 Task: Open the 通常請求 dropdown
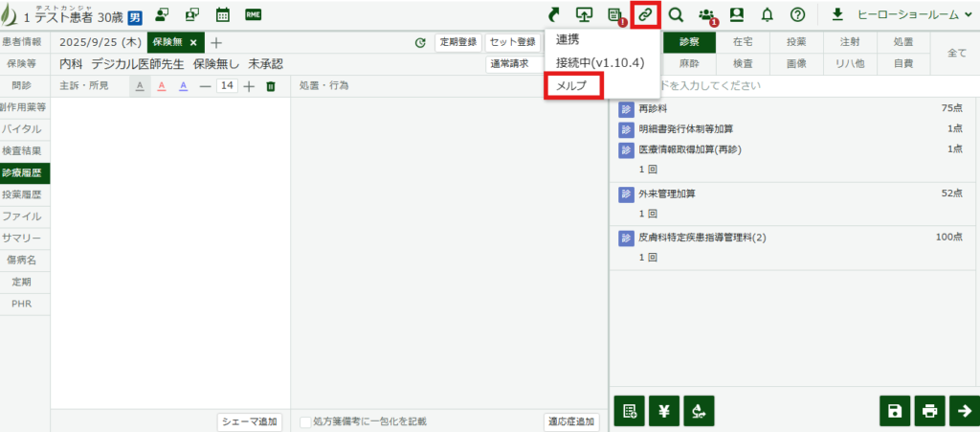(515, 64)
